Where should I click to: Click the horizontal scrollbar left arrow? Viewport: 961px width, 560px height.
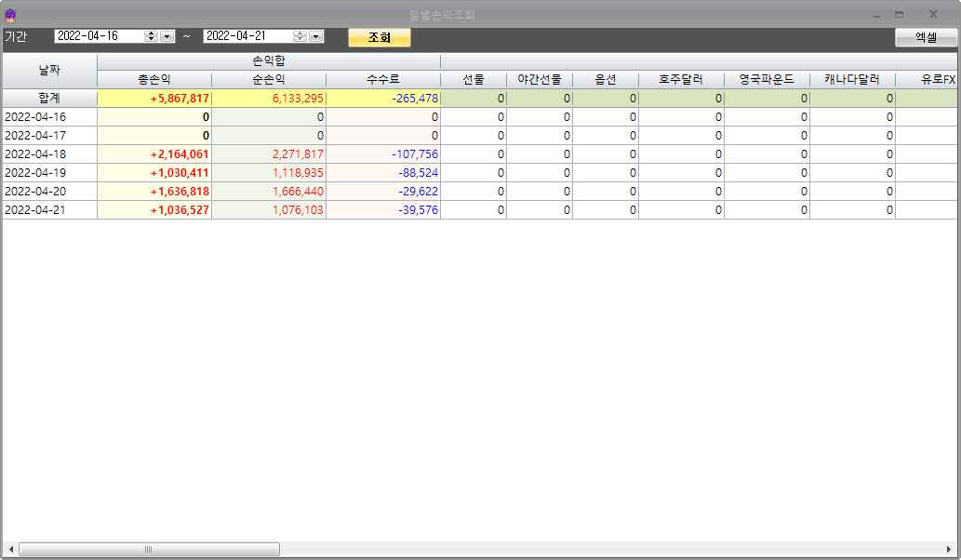[x=10, y=550]
